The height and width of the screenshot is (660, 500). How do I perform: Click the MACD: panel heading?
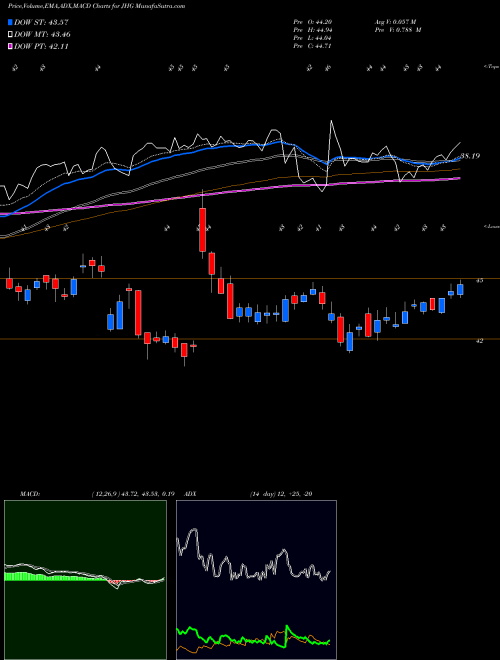point(30,494)
